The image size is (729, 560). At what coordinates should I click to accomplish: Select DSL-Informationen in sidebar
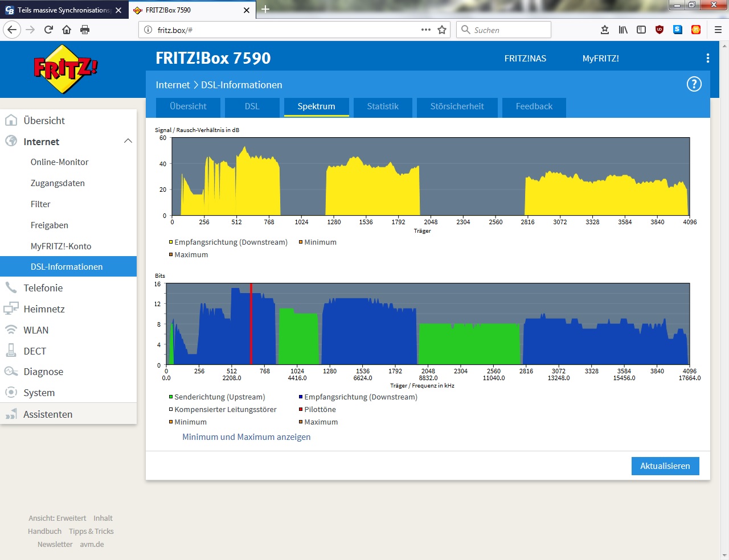[x=68, y=267]
